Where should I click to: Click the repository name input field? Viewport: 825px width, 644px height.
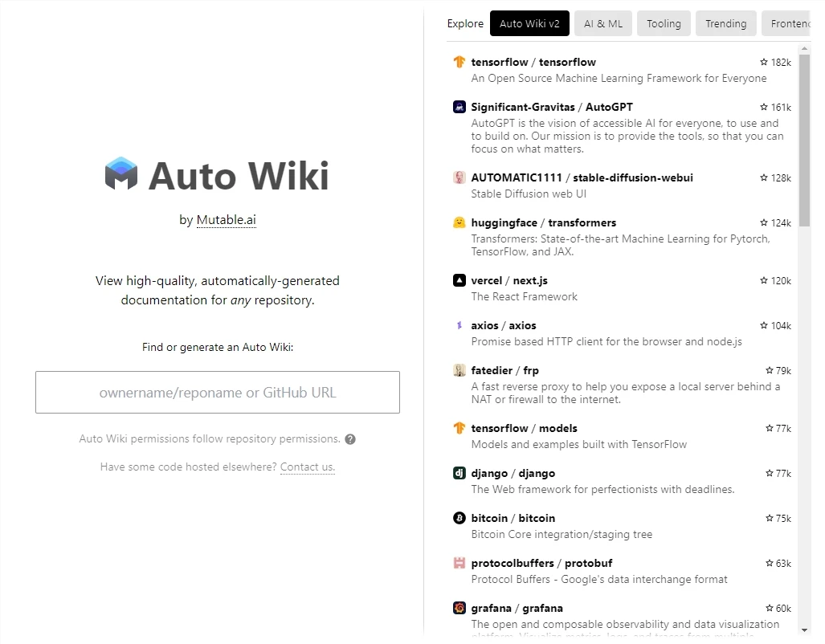point(217,392)
